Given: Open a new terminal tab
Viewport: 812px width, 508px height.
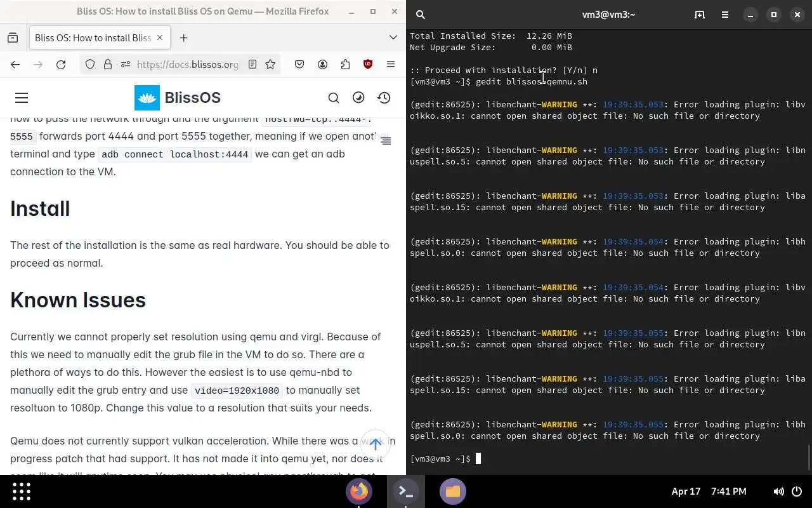Looking at the screenshot, I should (700, 15).
